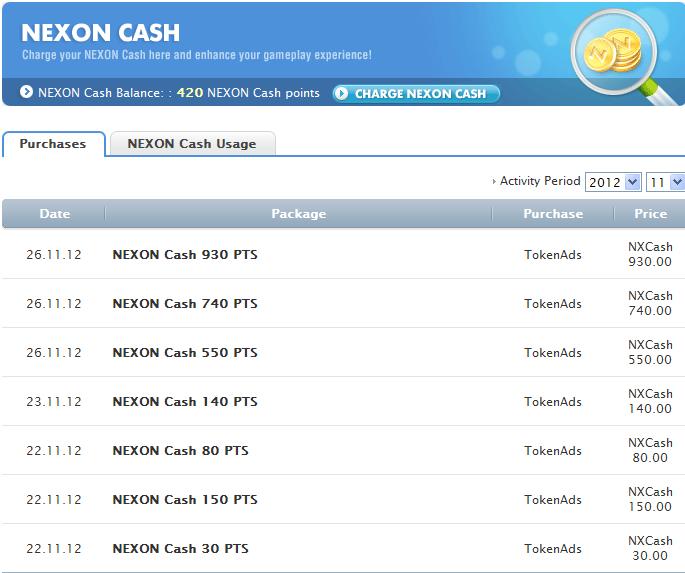Click the date 23.11.12
The height and width of the screenshot is (573, 685).
point(54,401)
